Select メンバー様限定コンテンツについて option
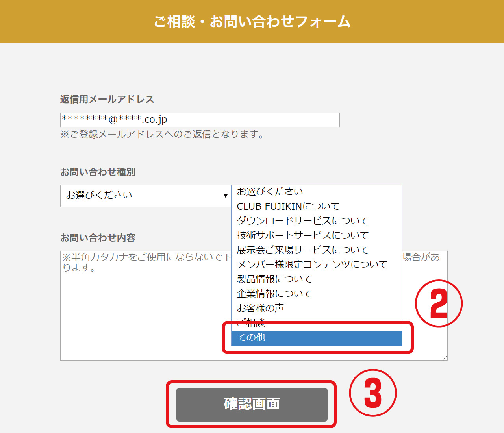The width and height of the screenshot is (504, 433). click(x=312, y=265)
